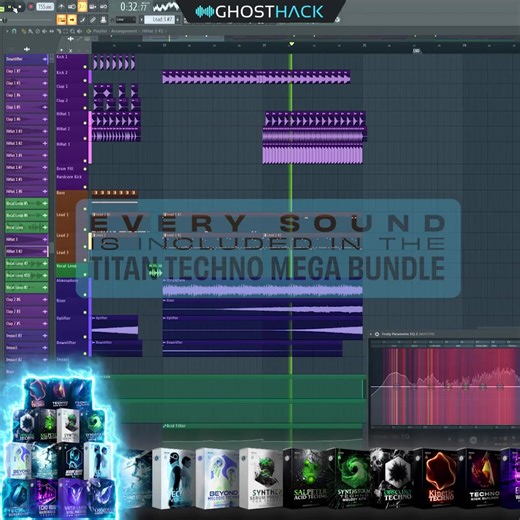Mute the Kick 1 track

click(85, 67)
